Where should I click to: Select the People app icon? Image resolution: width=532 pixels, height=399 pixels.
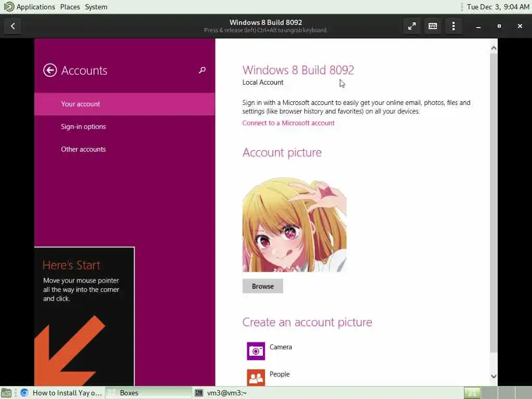click(x=256, y=377)
